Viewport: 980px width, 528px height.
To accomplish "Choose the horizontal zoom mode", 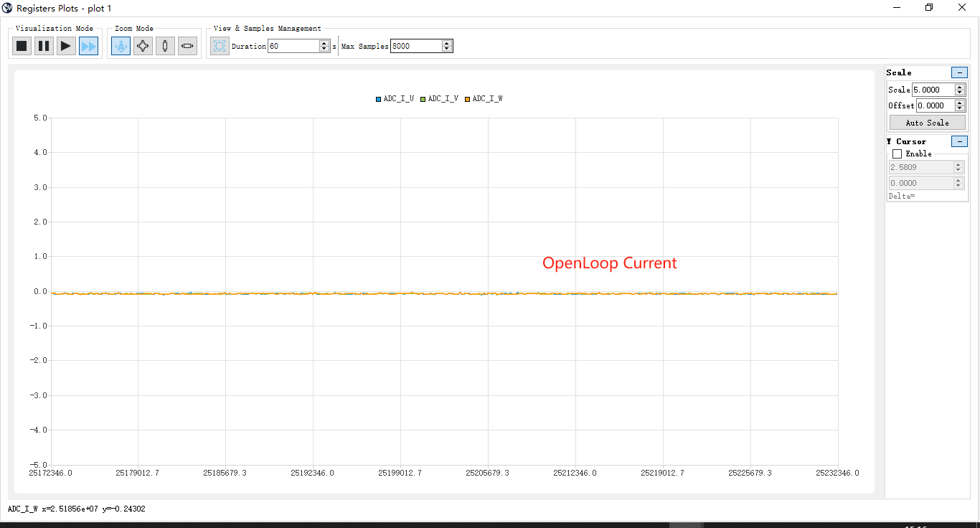I will click(x=187, y=45).
